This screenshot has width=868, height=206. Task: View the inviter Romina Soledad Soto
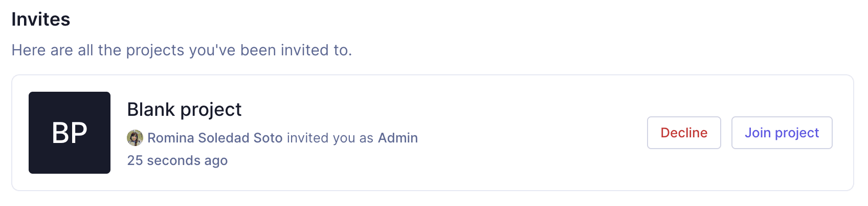pyautogui.click(x=215, y=138)
